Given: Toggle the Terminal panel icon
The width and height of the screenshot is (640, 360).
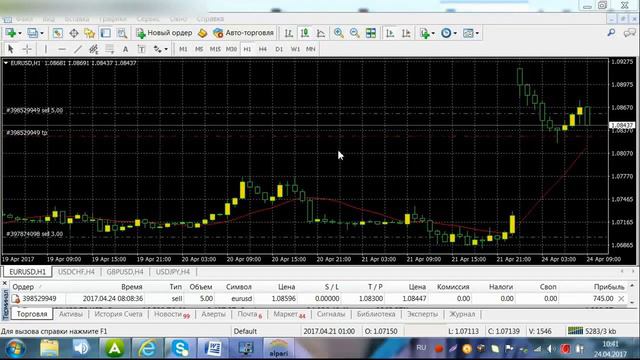Looking at the screenshot, I should pyautogui.click(x=106, y=33).
